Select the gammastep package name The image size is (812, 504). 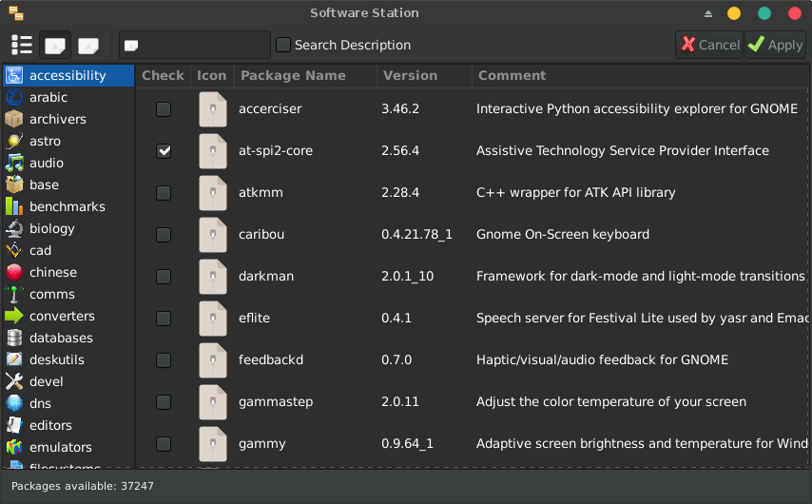point(276,402)
